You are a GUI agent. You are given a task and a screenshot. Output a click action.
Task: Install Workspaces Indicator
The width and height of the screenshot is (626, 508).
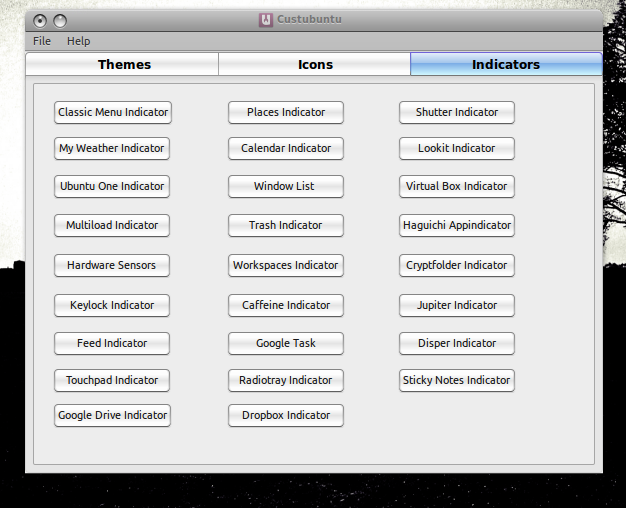(x=286, y=265)
